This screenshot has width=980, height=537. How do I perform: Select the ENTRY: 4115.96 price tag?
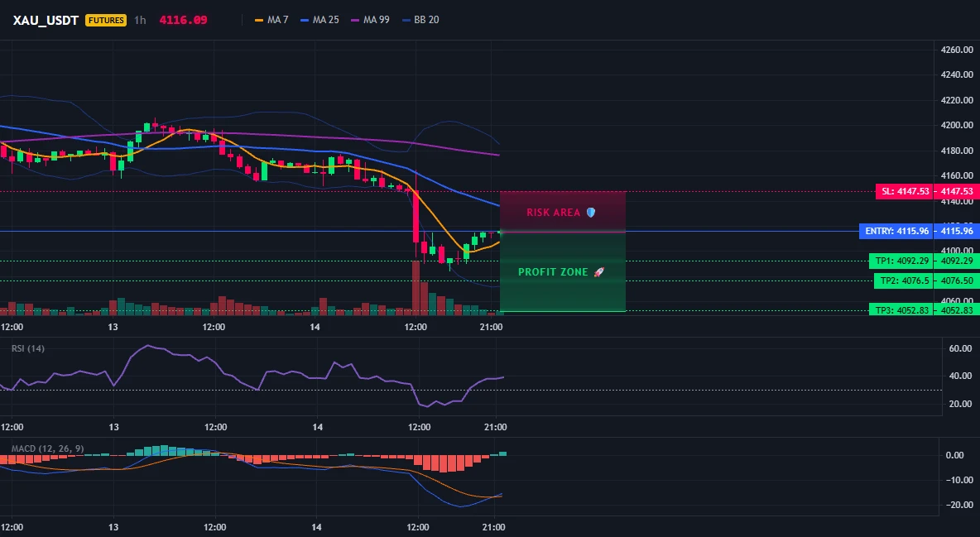[896, 232]
